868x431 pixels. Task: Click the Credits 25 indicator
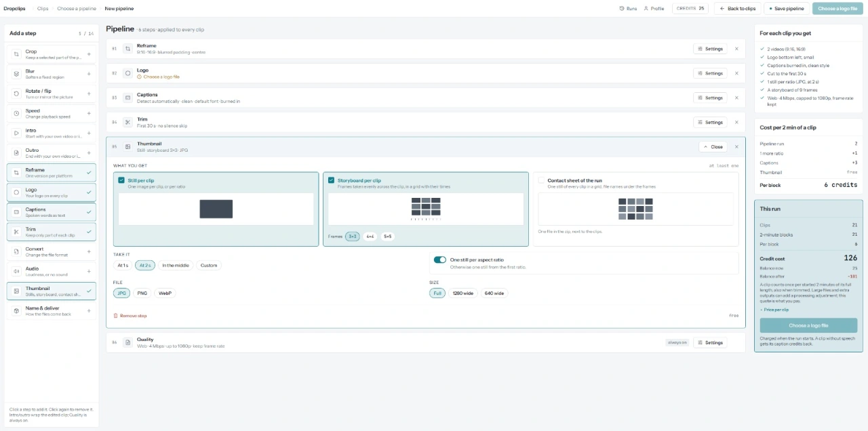(690, 9)
